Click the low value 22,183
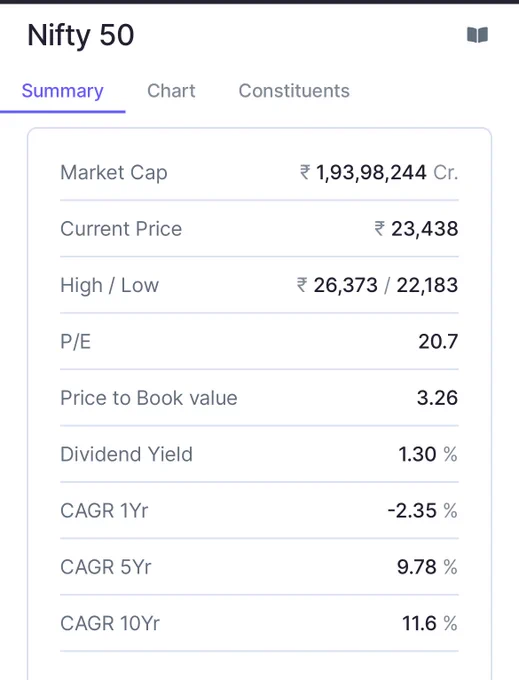519x680 pixels. pos(427,285)
